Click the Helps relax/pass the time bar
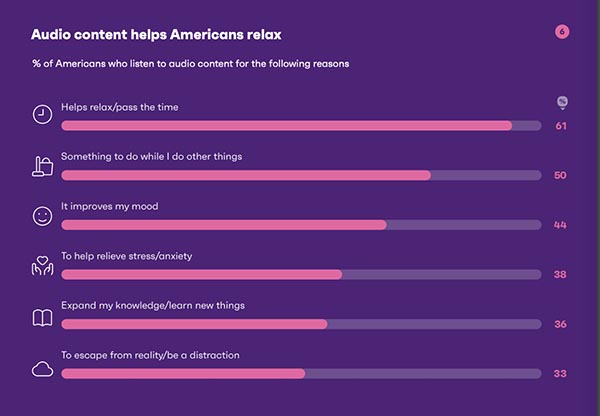The image size is (600, 416). pyautogui.click(x=301, y=126)
